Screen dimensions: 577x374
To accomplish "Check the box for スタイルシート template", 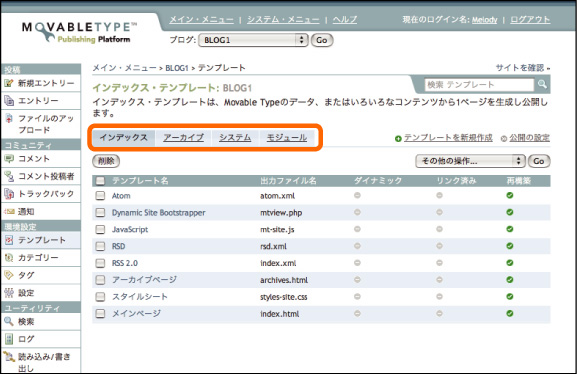I will coord(100,297).
